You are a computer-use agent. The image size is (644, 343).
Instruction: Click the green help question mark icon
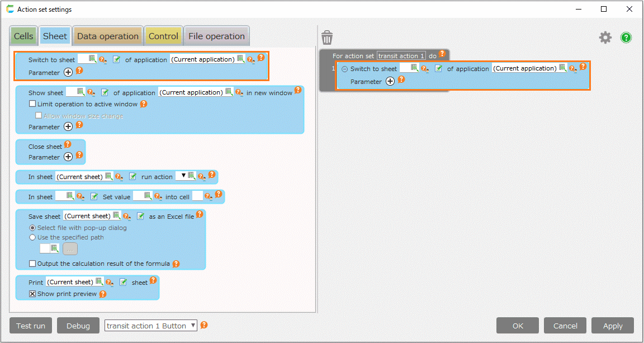coord(626,37)
